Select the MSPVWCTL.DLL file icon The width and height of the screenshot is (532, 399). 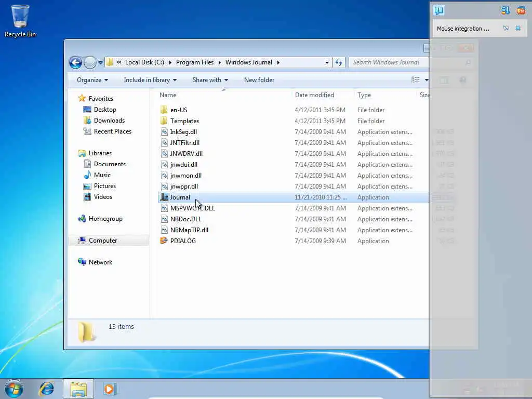pos(164,208)
